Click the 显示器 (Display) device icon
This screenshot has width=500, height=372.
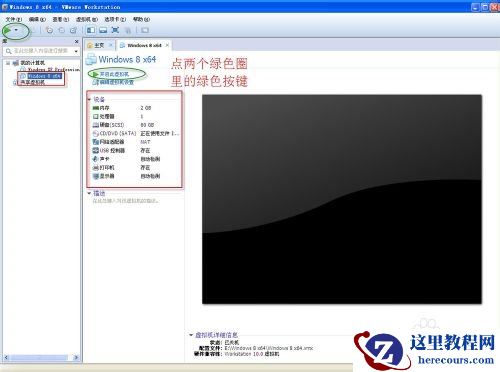[x=95, y=176]
